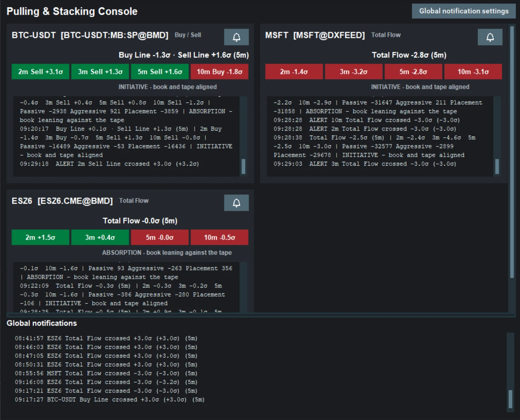
Task: Select ESZ6 5m -0.0σ tile
Action: (160, 237)
